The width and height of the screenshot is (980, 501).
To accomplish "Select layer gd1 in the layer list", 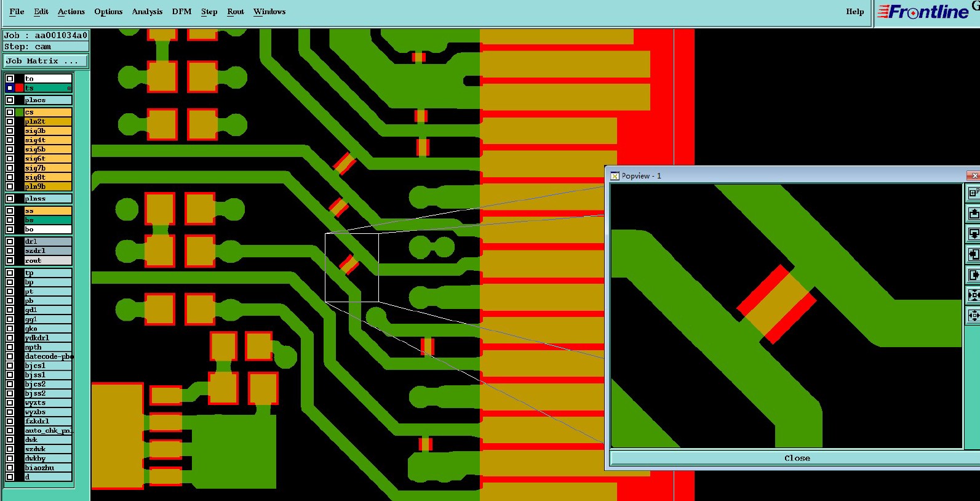I will [x=48, y=310].
